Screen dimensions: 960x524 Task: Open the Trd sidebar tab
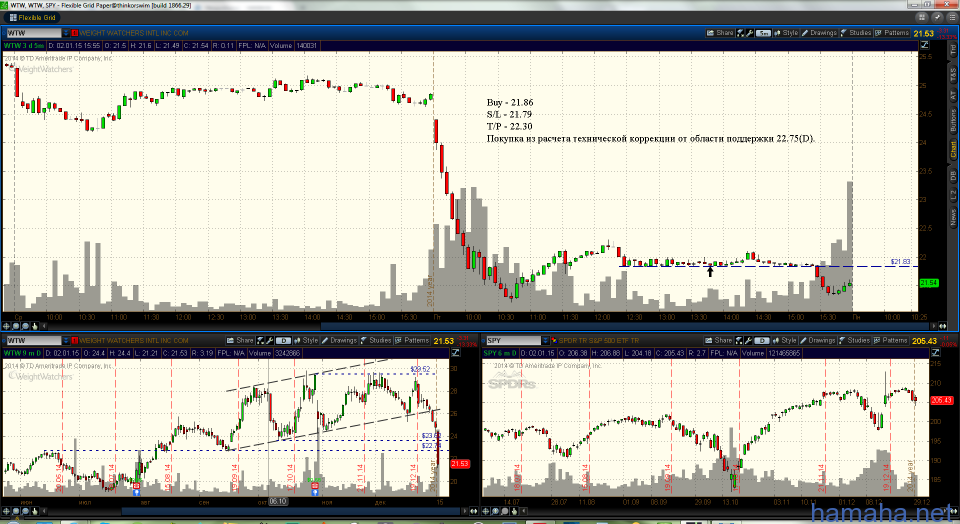(x=953, y=50)
